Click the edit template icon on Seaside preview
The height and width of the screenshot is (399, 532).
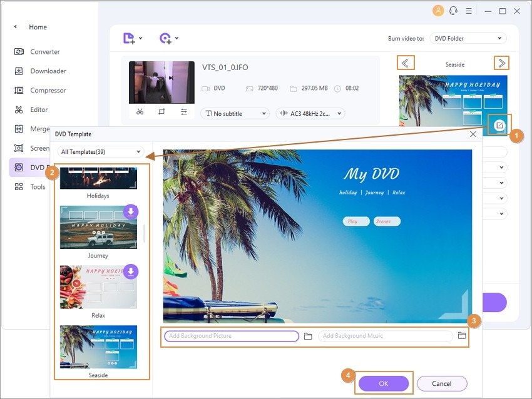499,126
